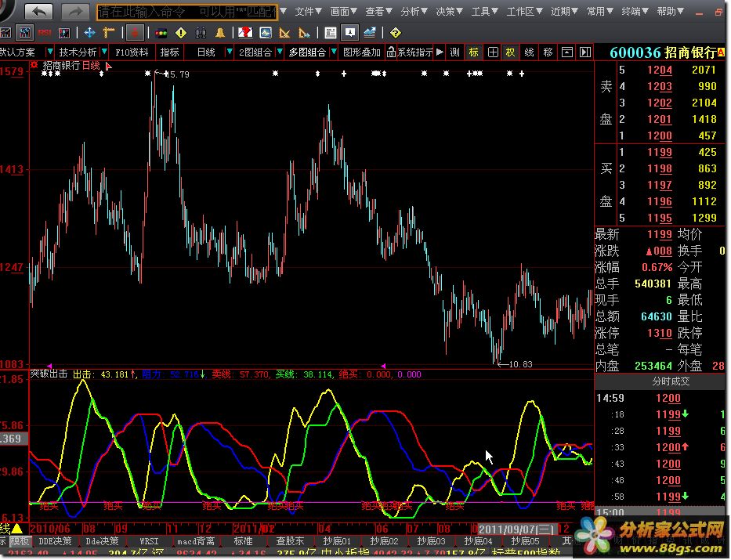Click the play triangle after 系统指示
The height and width of the screenshot is (560, 731).
click(x=440, y=52)
